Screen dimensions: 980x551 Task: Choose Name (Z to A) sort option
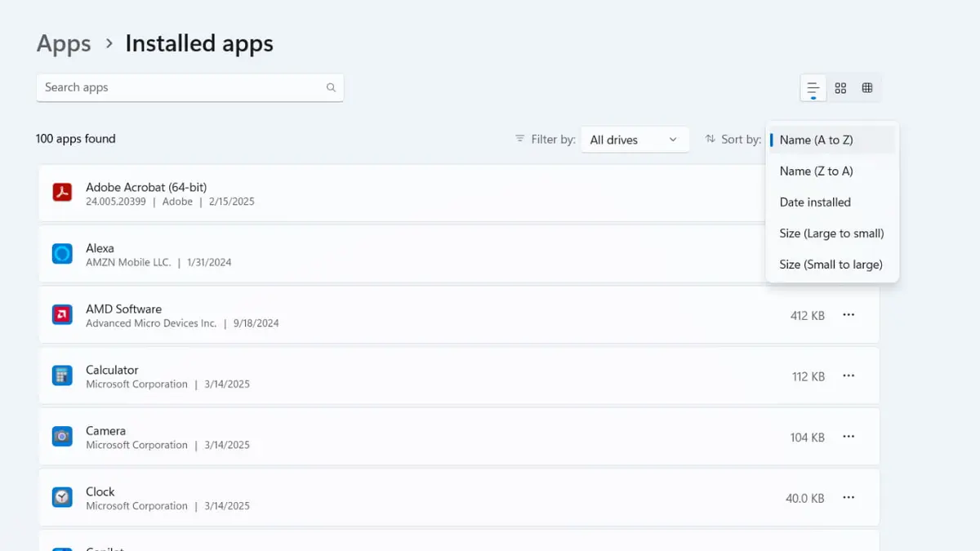[832, 171]
